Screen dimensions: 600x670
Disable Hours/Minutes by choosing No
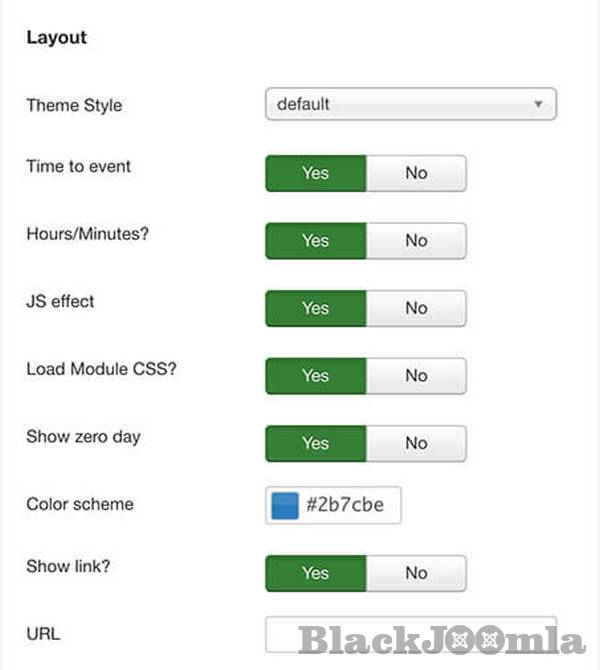coord(416,241)
